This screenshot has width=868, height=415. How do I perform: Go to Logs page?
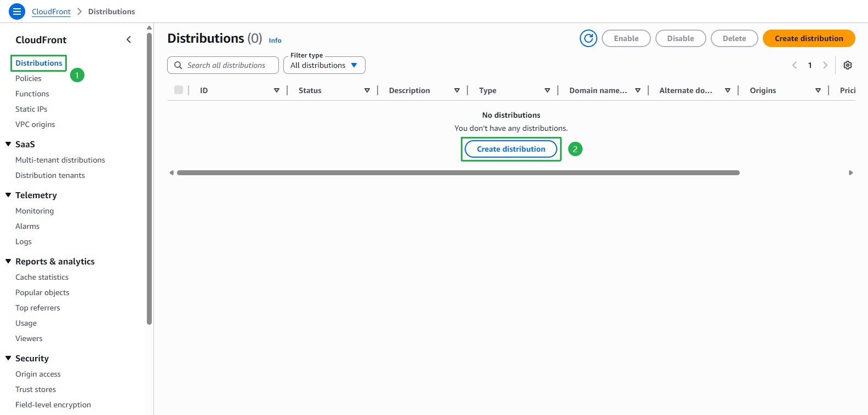click(x=24, y=241)
